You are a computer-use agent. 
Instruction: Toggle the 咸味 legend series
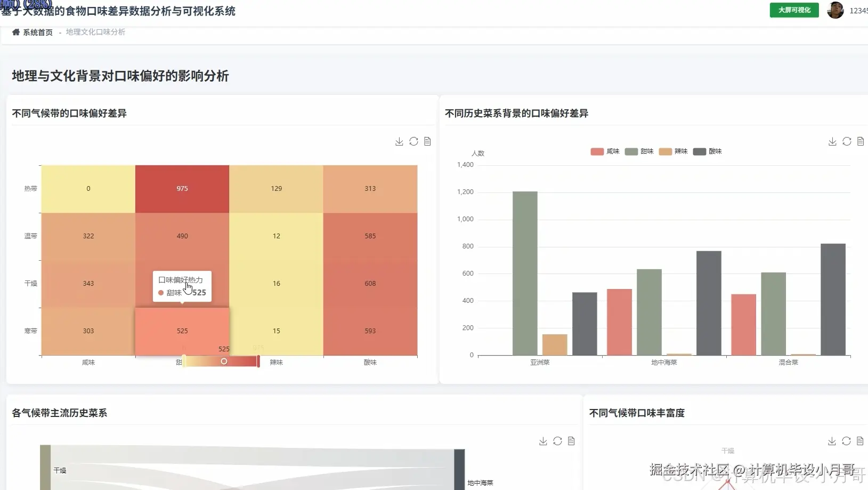(605, 151)
